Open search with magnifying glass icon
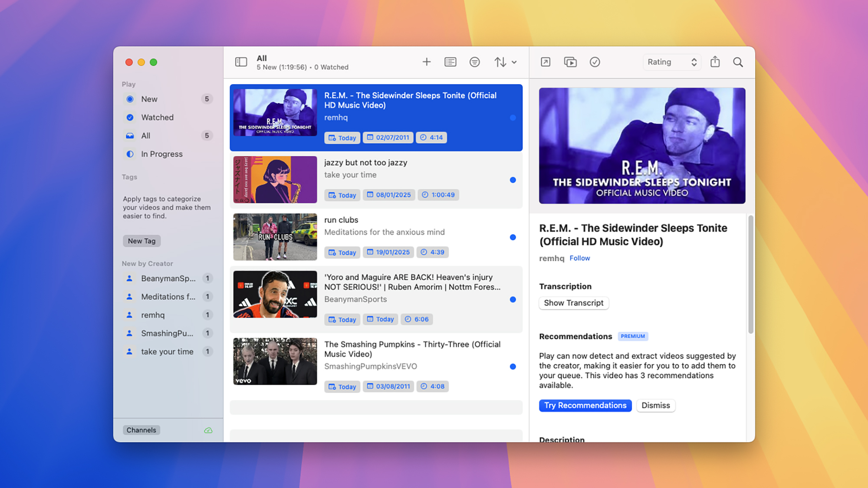 point(738,62)
